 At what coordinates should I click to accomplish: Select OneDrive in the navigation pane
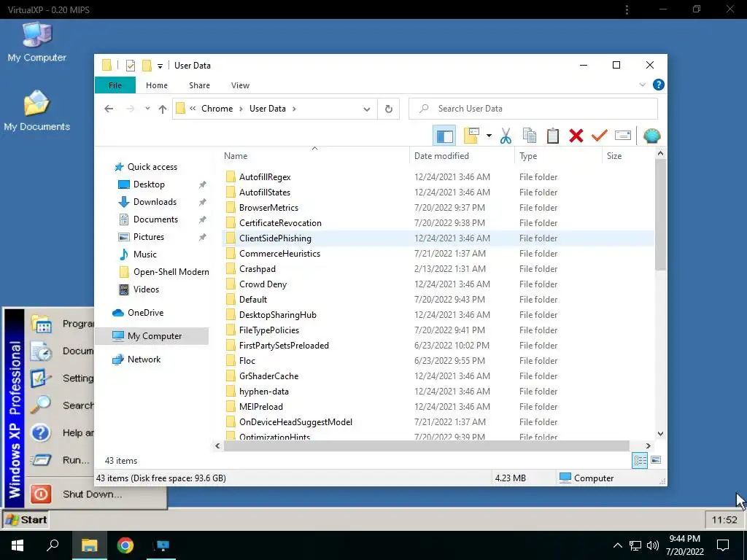point(145,313)
